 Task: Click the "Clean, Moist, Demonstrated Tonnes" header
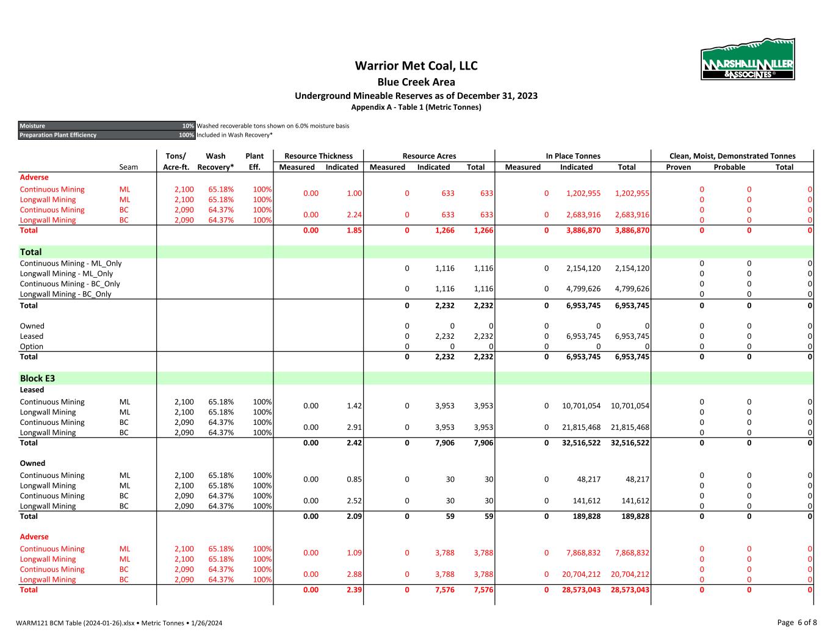732,156
